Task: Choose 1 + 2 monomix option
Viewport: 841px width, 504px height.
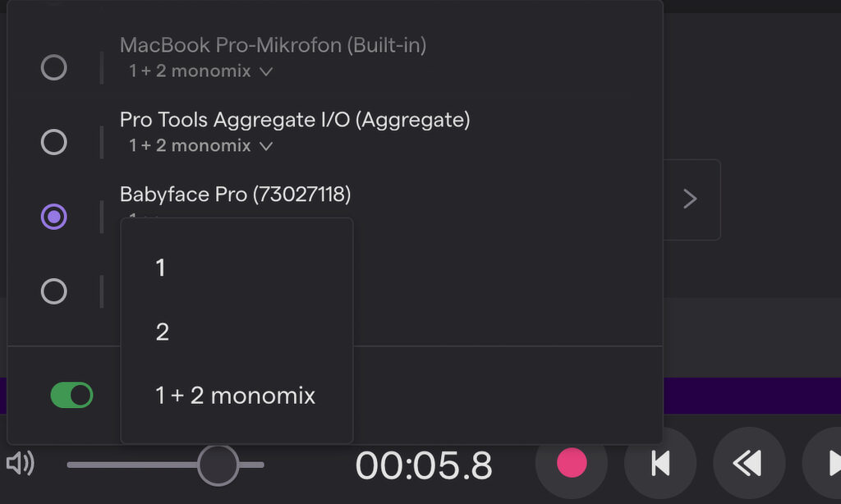Action: (237, 396)
